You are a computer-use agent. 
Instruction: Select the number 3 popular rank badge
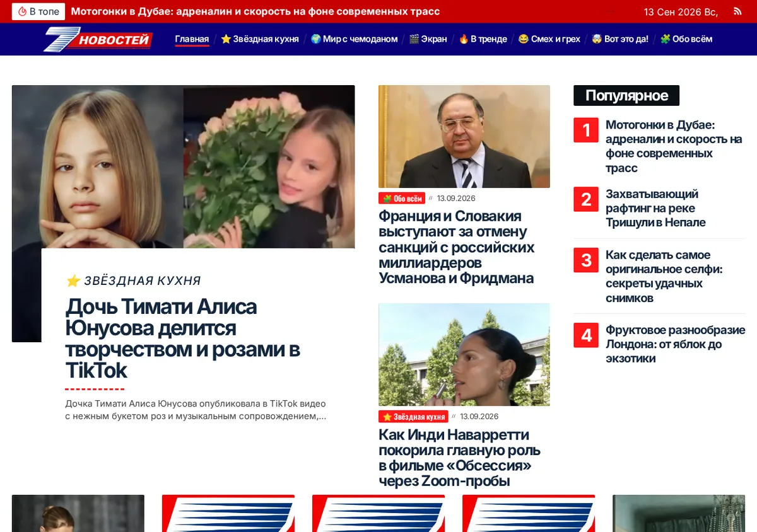tap(586, 260)
